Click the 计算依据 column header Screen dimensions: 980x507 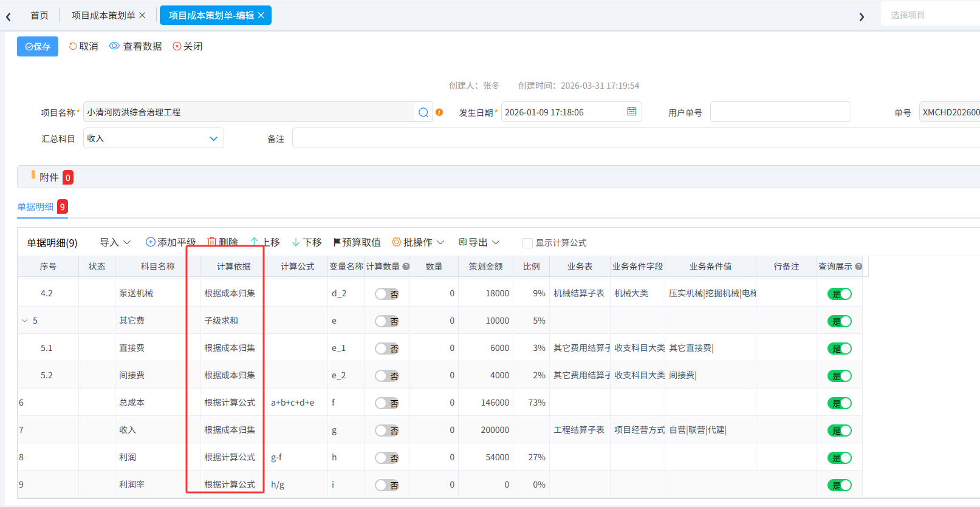234,267
